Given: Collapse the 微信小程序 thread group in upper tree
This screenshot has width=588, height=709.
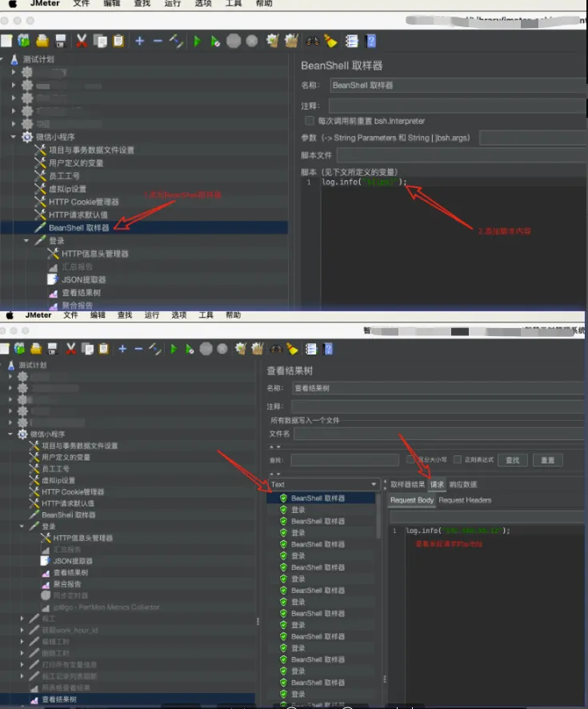Looking at the screenshot, I should [x=14, y=137].
